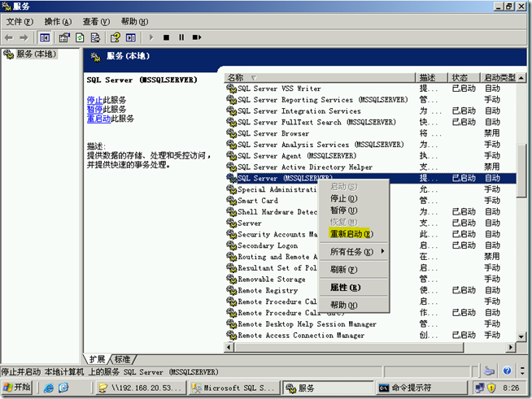Image resolution: width=532 pixels, height=399 pixels.
Task: Click the horizontal scrollbar left arrow
Action: (x=229, y=347)
